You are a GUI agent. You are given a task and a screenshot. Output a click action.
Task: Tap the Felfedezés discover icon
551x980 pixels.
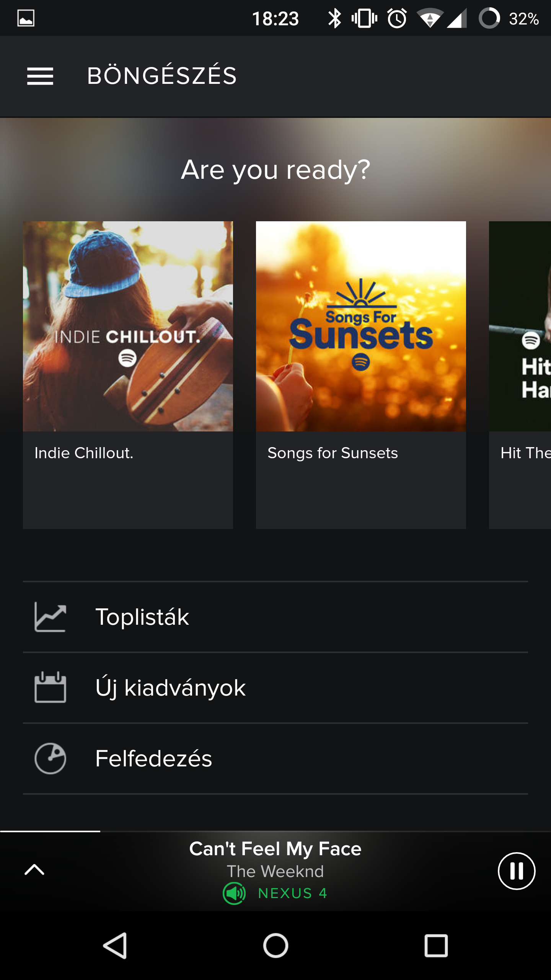click(x=50, y=758)
